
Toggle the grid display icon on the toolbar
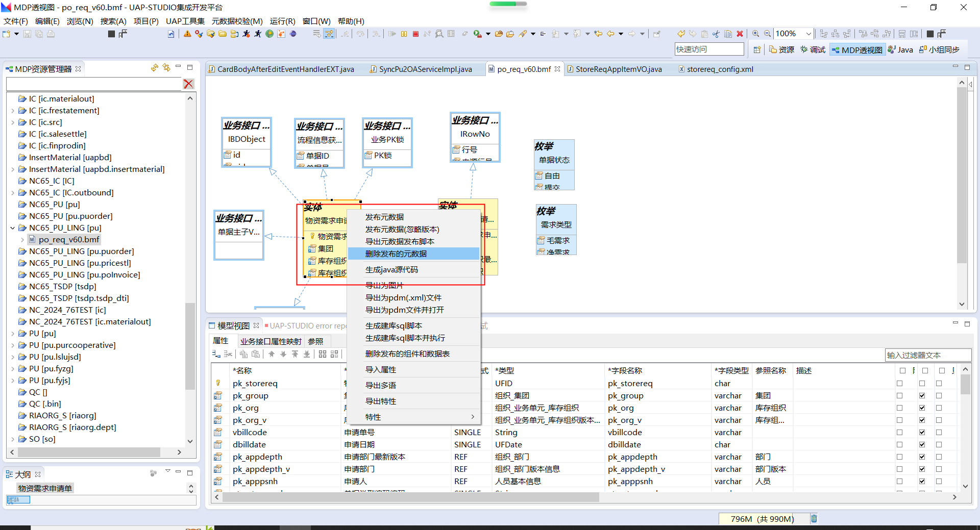point(112,34)
